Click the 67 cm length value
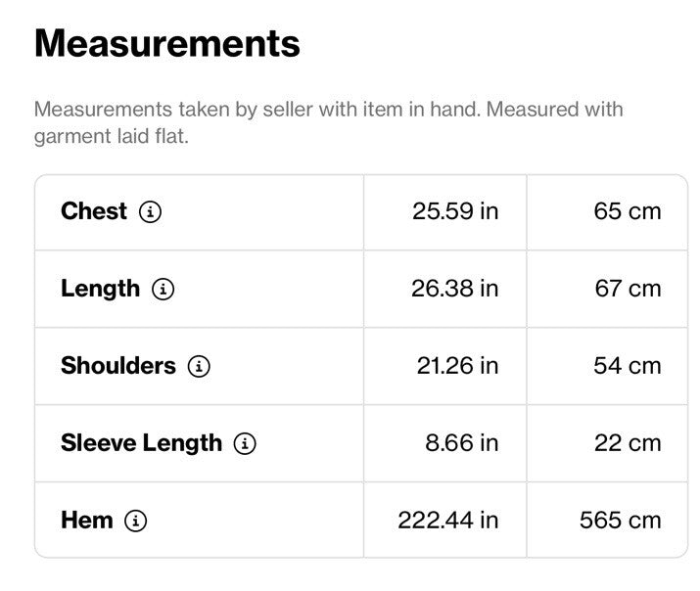Viewport: 700px width, 591px height. click(x=629, y=289)
